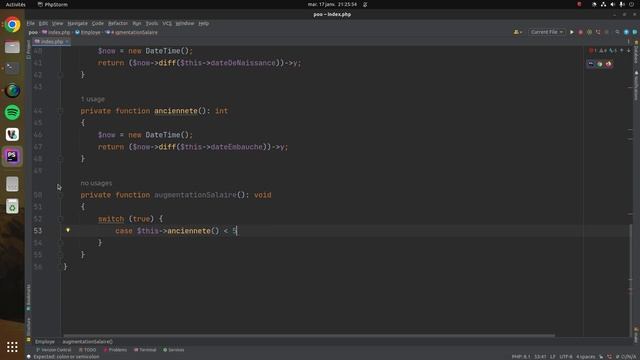Click the UTF-8 encoding status bar entry
Viewport: 640px width, 360px height.
click(566, 357)
